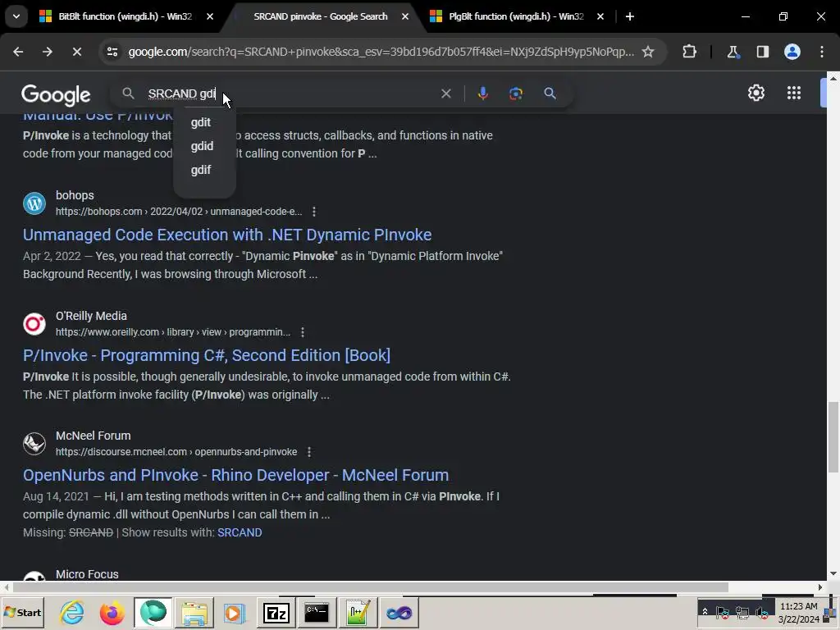The height and width of the screenshot is (630, 840).
Task: Search by image with Google Lens icon
Action: coord(516,94)
